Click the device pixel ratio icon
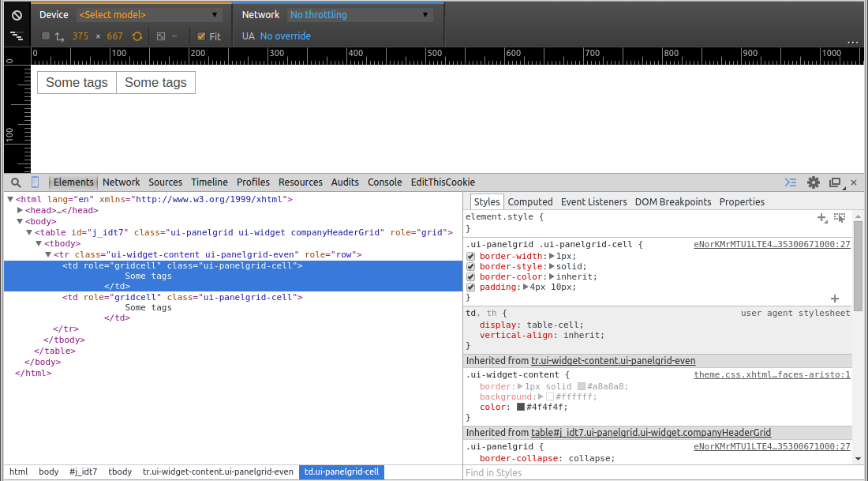 click(161, 36)
